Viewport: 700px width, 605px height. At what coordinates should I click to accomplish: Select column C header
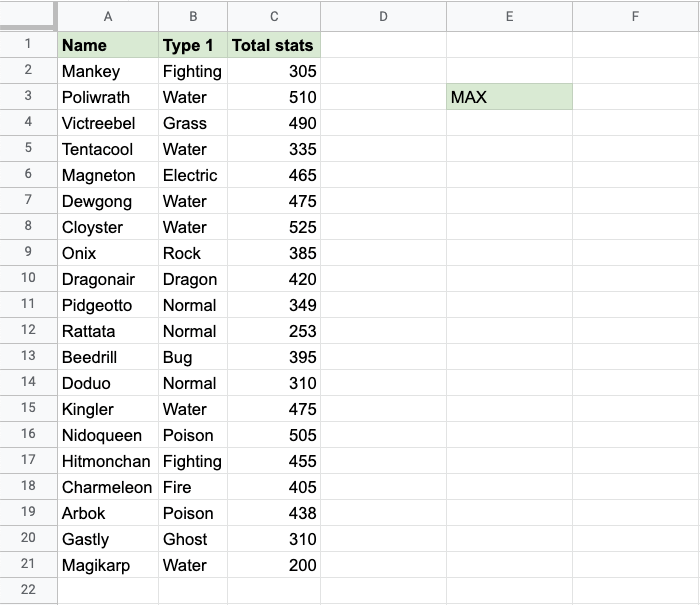point(274,17)
